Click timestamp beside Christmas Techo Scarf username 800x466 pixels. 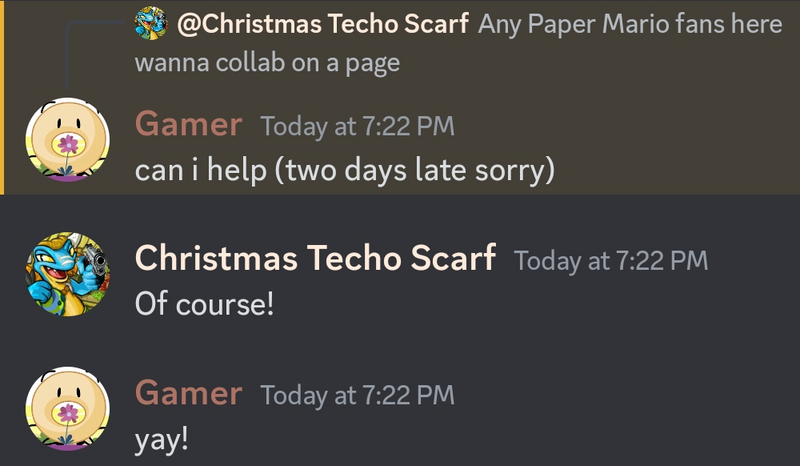tap(610, 261)
